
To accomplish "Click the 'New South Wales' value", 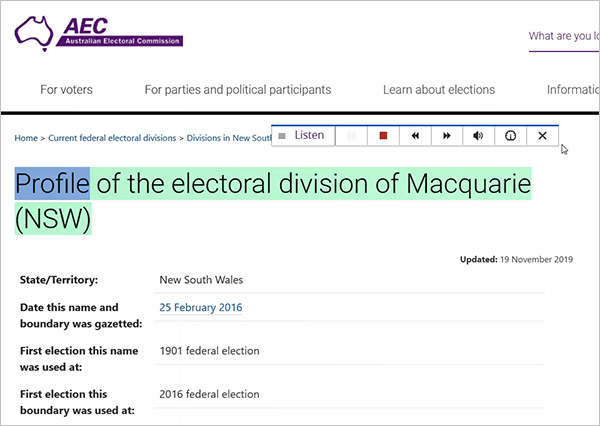I will [x=201, y=280].
